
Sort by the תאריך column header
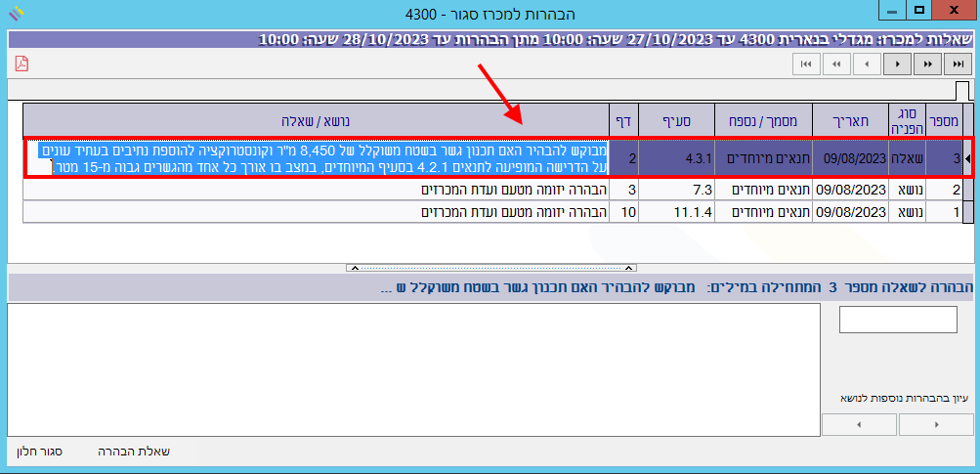(849, 120)
